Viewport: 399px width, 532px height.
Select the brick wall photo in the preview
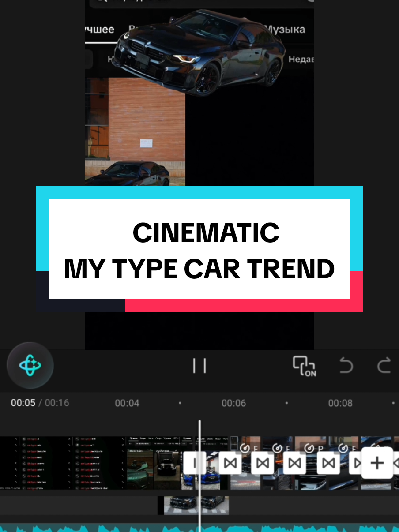coord(135,132)
